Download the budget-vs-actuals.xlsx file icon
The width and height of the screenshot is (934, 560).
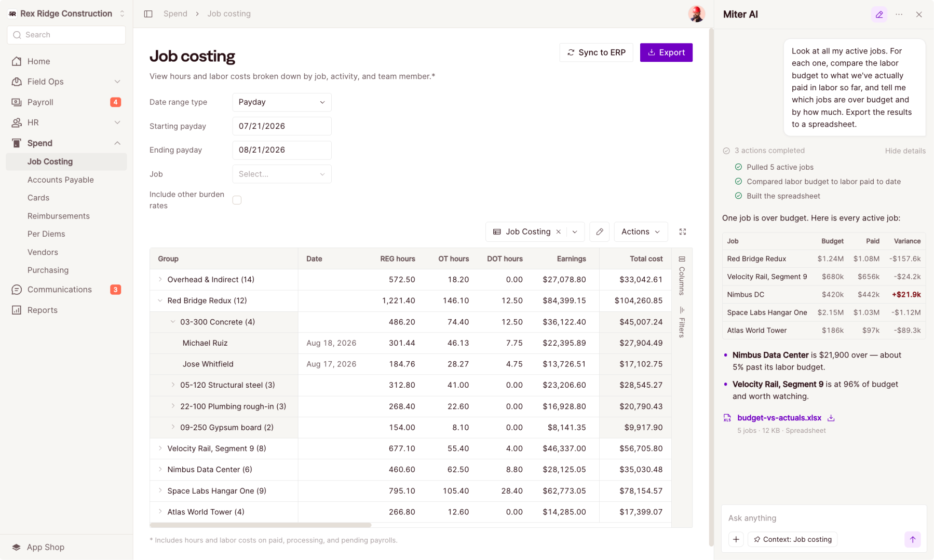tap(831, 418)
